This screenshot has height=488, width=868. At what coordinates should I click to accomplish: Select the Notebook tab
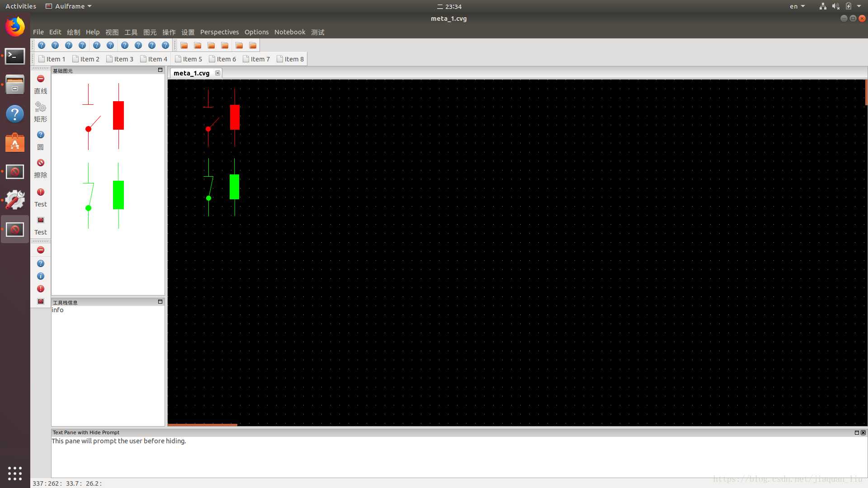point(289,32)
